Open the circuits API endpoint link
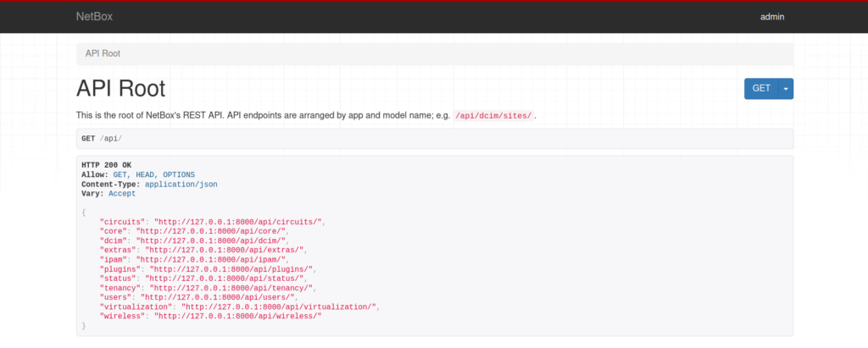The width and height of the screenshot is (868, 348). coord(237,221)
